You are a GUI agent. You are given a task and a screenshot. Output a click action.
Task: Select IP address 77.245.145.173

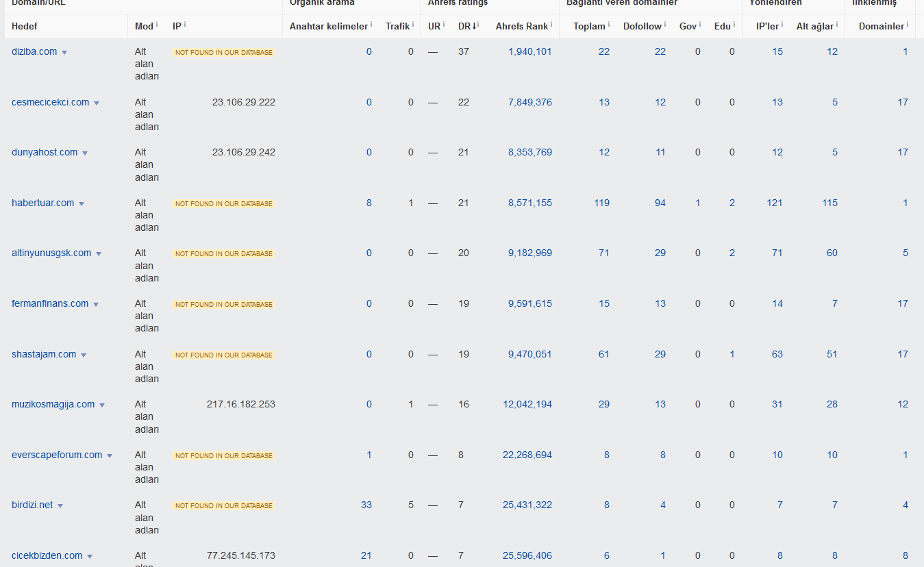pos(241,555)
